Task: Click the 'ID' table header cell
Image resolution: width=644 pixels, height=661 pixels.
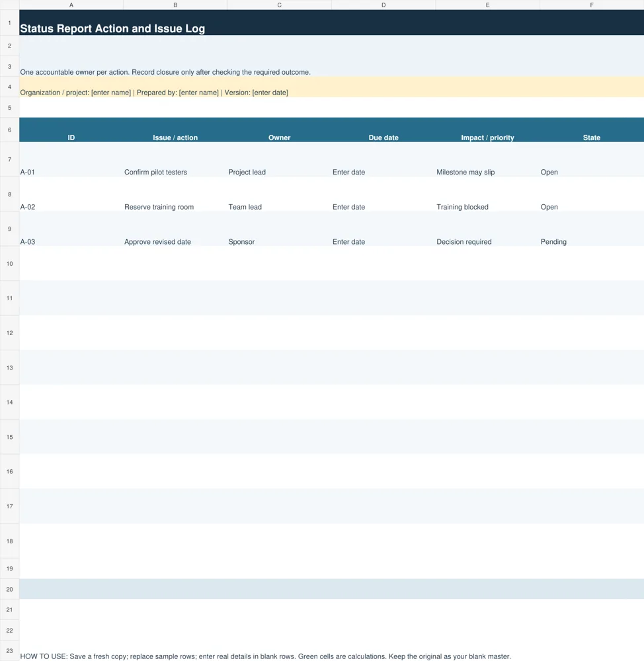Action: [71, 130]
